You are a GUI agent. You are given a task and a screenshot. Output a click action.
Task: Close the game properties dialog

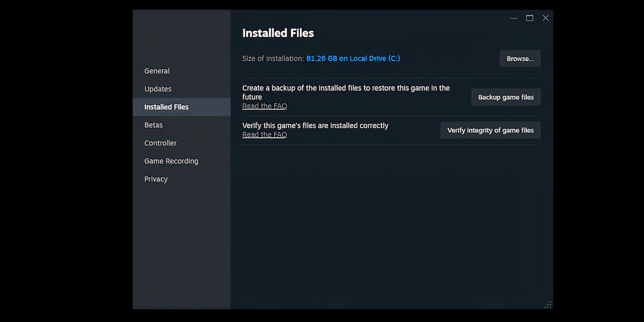546,17
